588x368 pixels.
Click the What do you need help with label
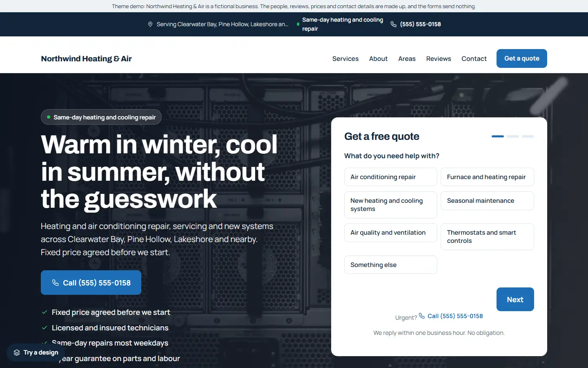click(x=392, y=156)
